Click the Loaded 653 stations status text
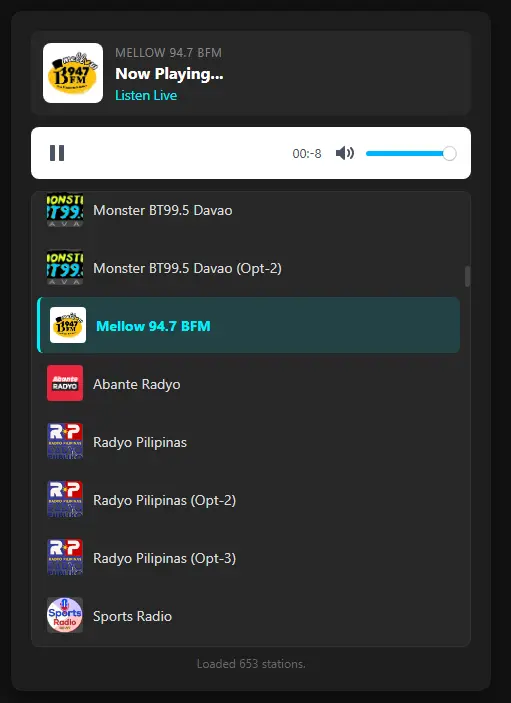The height and width of the screenshot is (703, 511). (251, 664)
